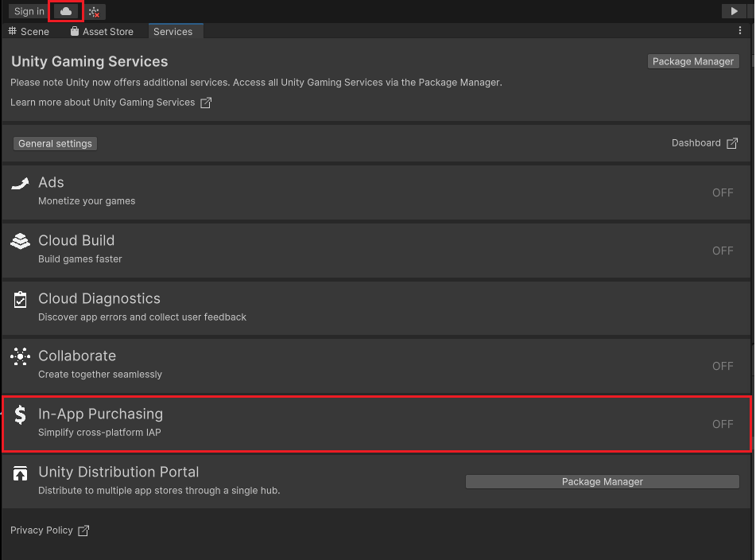Click 'Discover app errors and collect user feedback'
756x560 pixels.
pos(142,317)
